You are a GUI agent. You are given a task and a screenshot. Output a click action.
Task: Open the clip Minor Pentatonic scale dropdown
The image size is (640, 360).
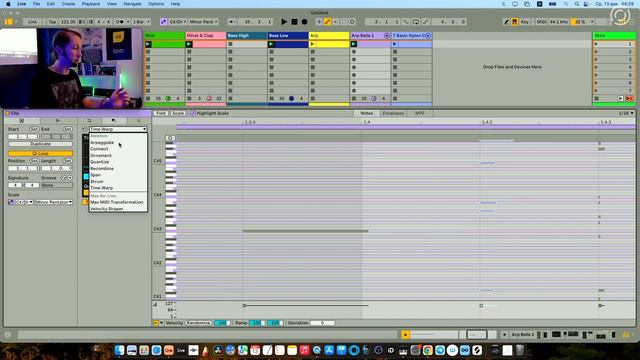coord(53,202)
